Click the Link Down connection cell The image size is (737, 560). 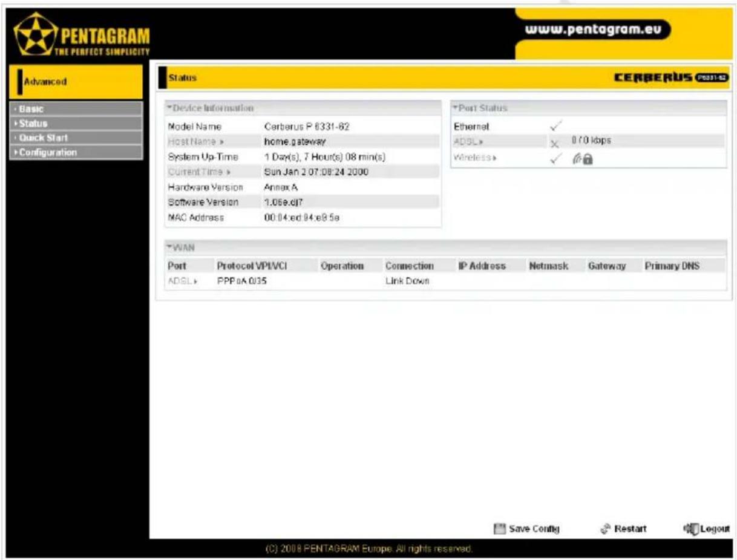coord(407,281)
